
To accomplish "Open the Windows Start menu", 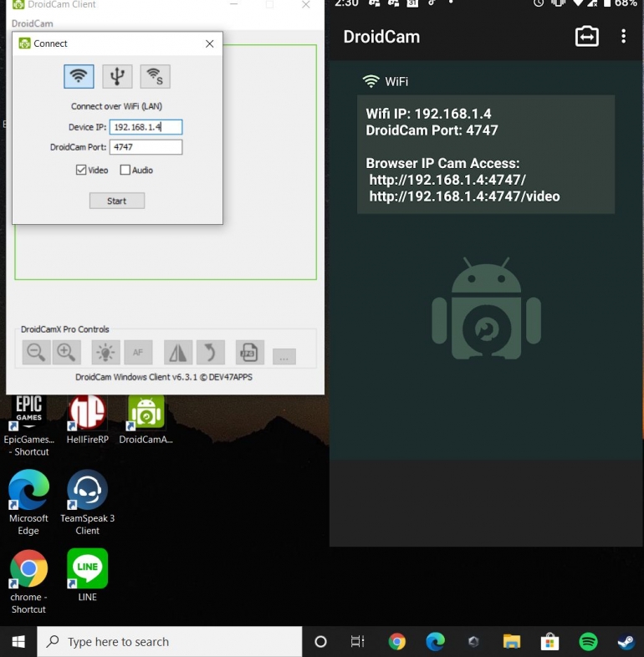I will point(18,641).
